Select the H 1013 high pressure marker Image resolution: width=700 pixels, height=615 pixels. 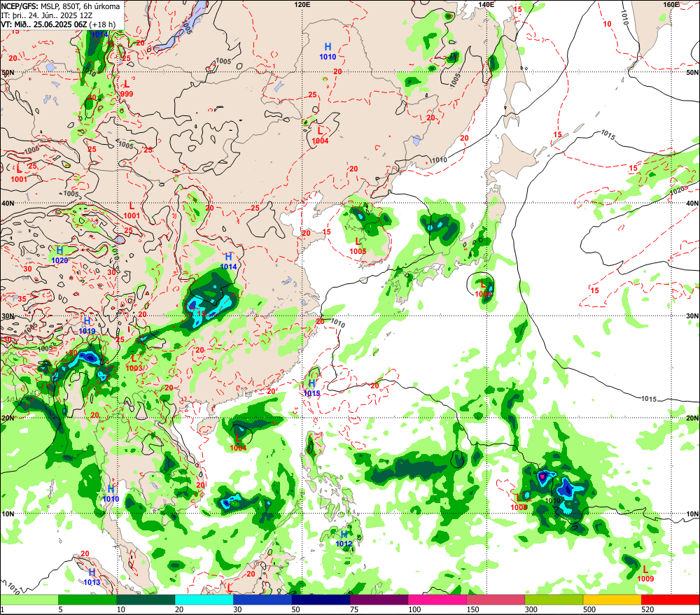tap(92, 577)
